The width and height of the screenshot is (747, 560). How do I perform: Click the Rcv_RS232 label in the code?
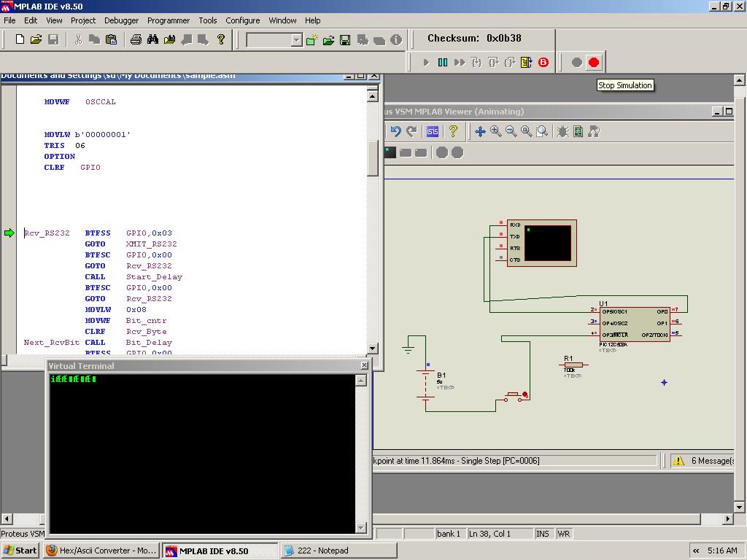click(47, 233)
